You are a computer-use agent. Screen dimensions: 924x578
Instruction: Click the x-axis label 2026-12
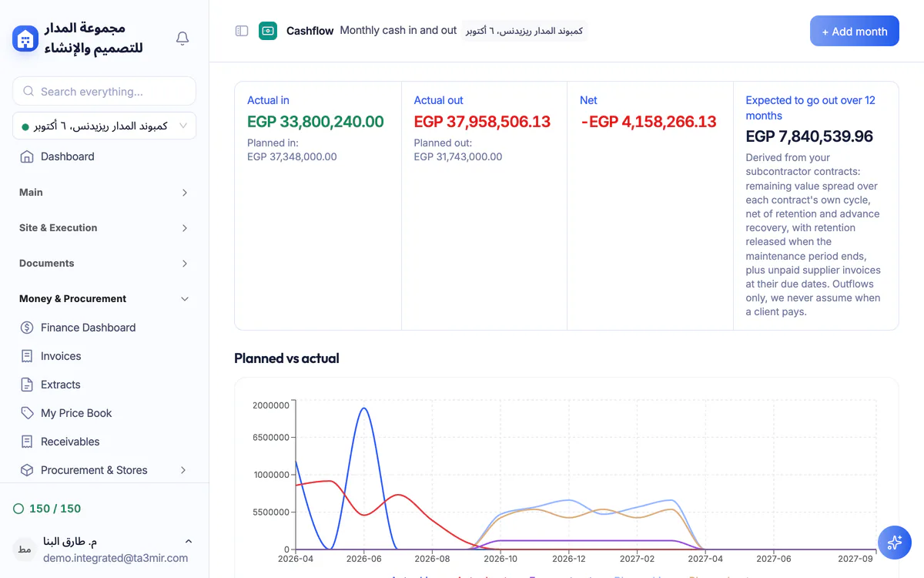[x=567, y=559]
